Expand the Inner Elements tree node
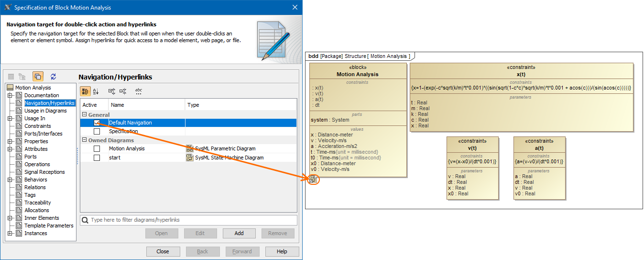 click(10, 218)
